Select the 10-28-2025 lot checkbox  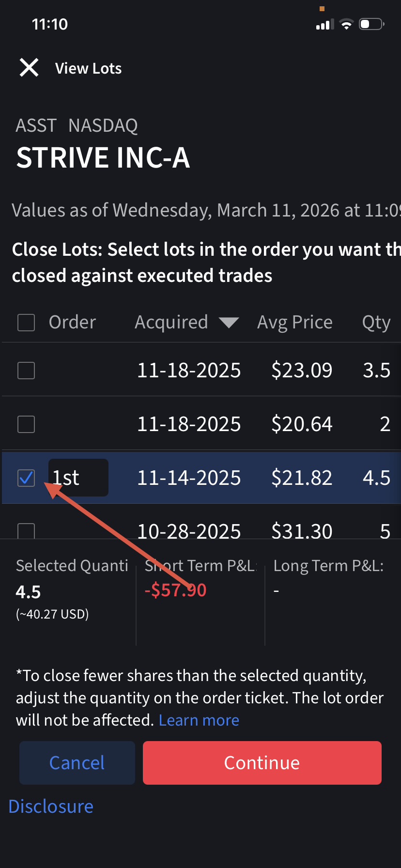point(26,531)
